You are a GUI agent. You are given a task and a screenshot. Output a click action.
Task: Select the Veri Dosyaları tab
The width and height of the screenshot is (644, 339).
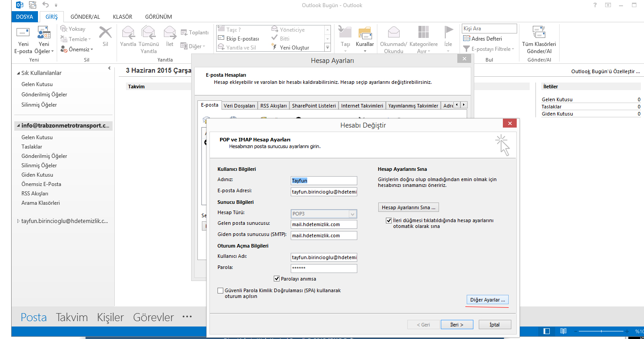click(239, 106)
